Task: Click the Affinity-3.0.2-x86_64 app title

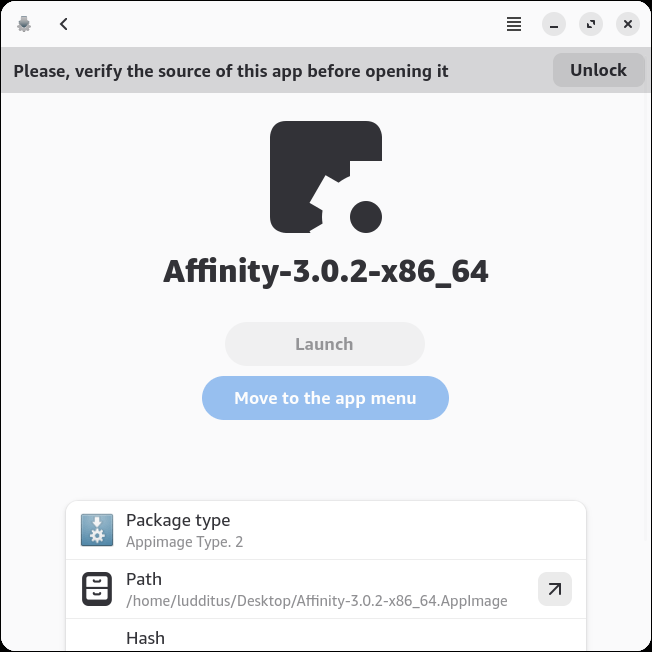Action: (x=326, y=271)
